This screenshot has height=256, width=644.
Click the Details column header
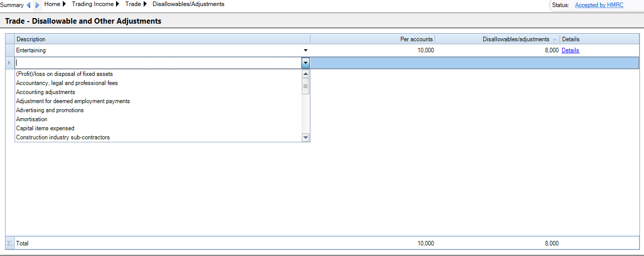point(599,39)
